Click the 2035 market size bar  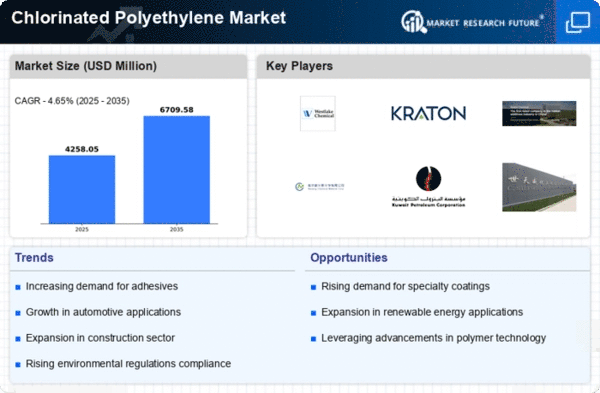point(176,170)
